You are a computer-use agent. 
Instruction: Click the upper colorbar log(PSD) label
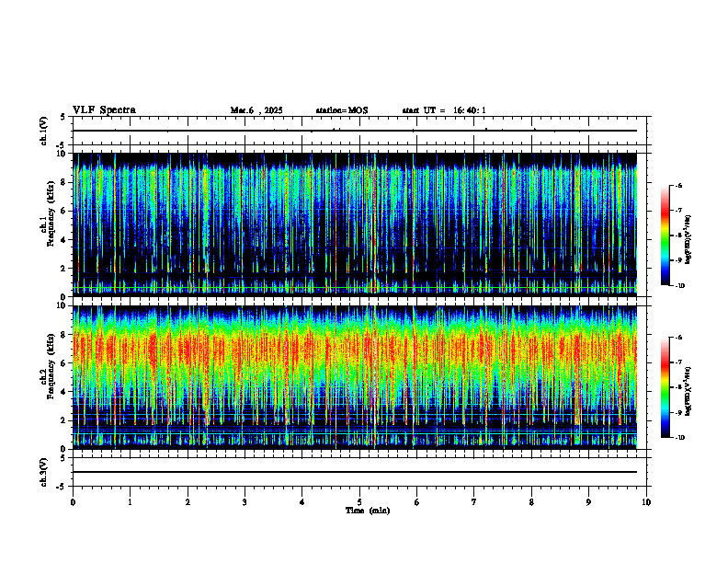tap(688, 239)
